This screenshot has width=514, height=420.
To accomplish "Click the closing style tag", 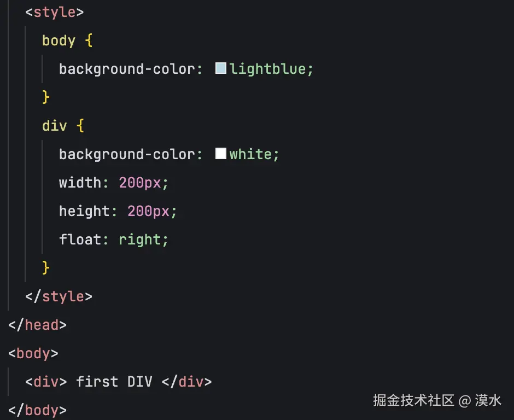I will point(59,297).
